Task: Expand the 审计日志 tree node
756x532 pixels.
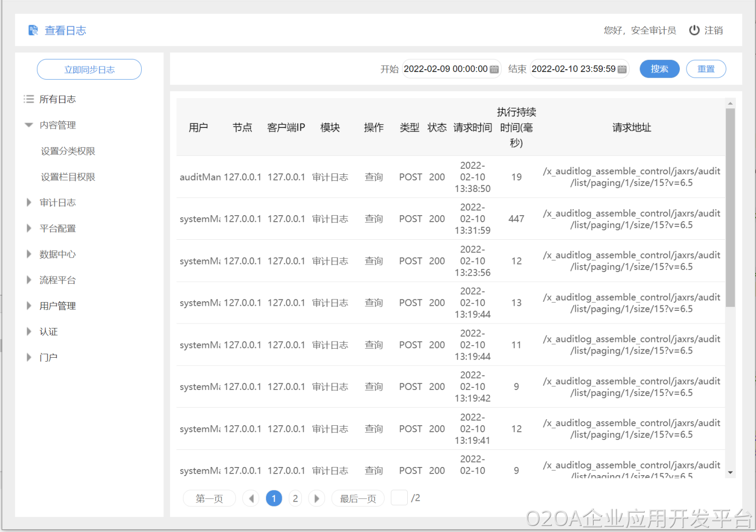Action: (29, 203)
